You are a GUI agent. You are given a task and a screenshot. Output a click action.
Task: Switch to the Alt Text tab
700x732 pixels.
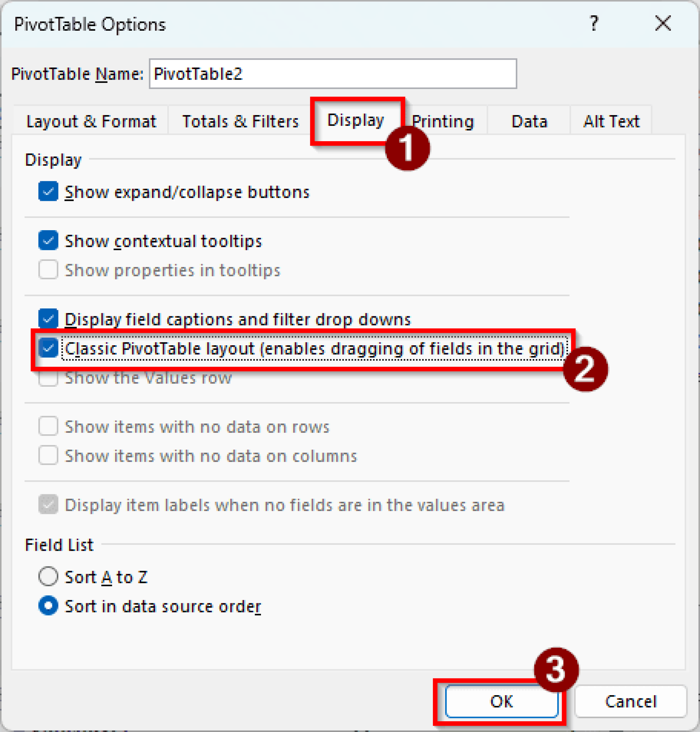point(611,121)
